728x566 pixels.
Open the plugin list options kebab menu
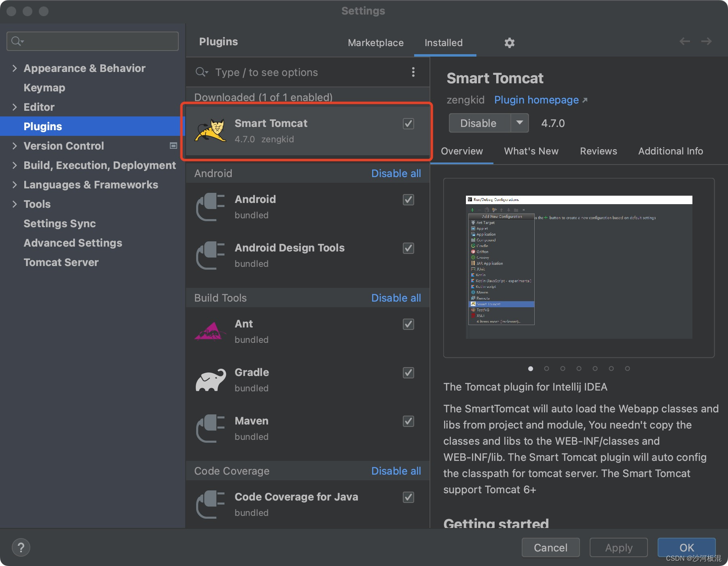click(x=413, y=72)
